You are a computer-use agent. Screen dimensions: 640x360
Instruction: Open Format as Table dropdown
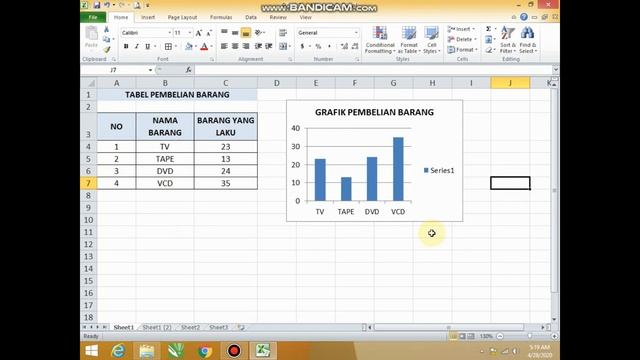point(409,40)
